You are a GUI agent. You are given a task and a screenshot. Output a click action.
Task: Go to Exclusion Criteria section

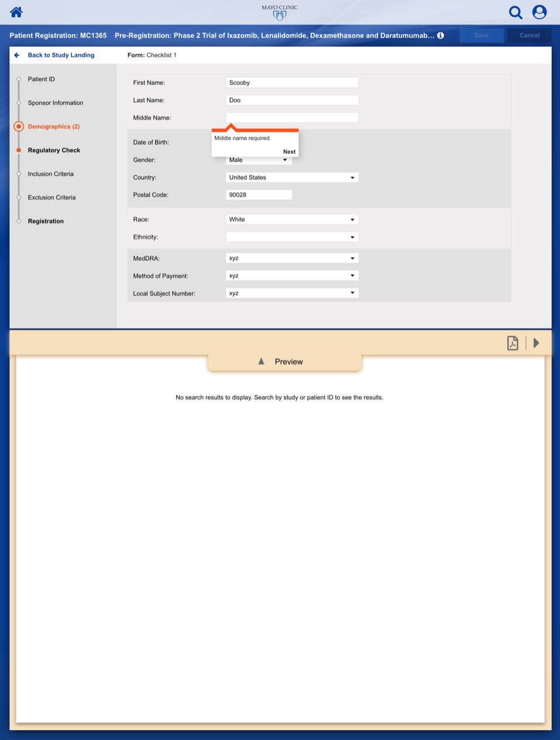pyautogui.click(x=51, y=198)
